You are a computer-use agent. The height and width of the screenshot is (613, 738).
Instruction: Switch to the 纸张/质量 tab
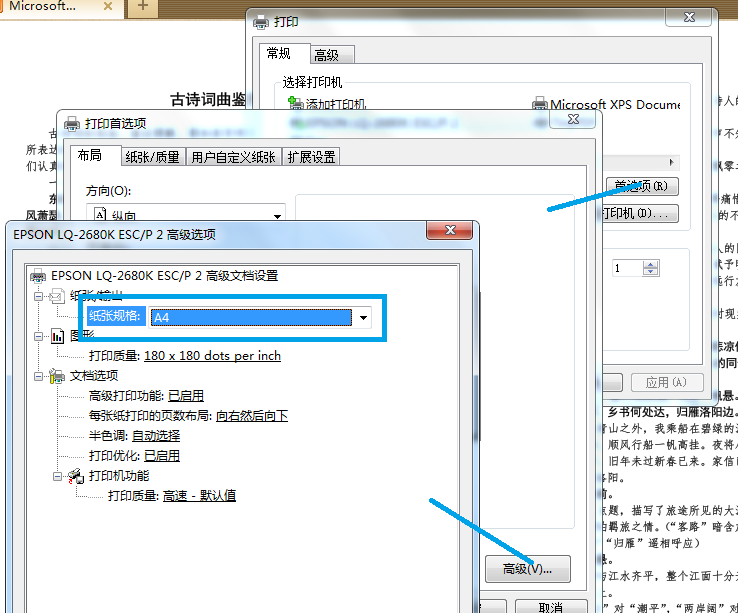click(153, 157)
